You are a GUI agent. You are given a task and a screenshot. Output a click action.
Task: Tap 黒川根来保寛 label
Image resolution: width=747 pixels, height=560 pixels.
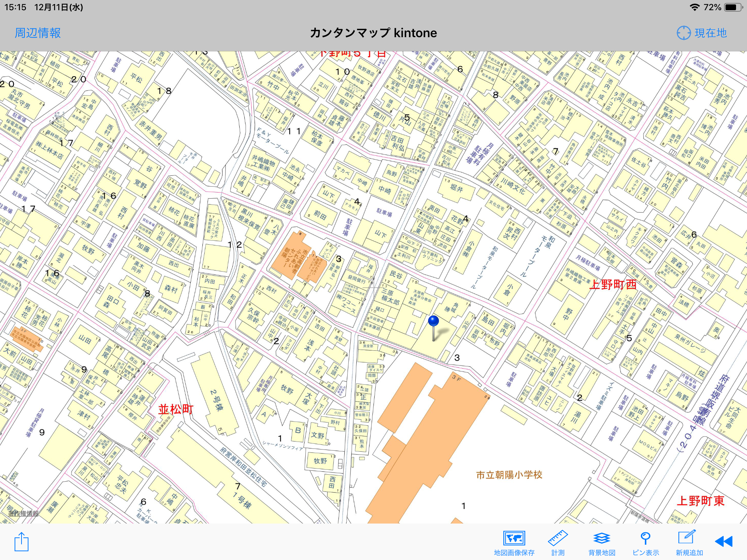[x=249, y=219]
